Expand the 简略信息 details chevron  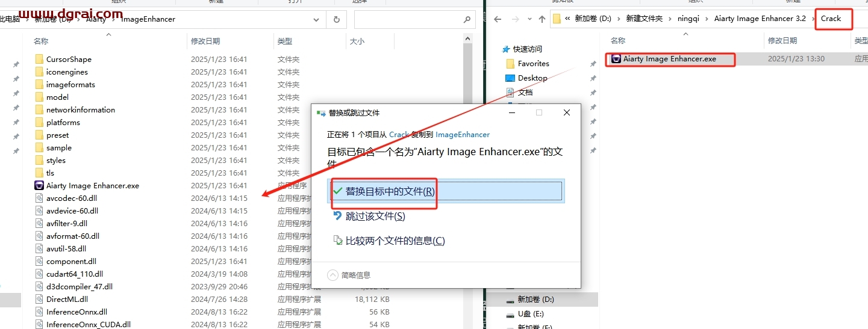click(333, 275)
